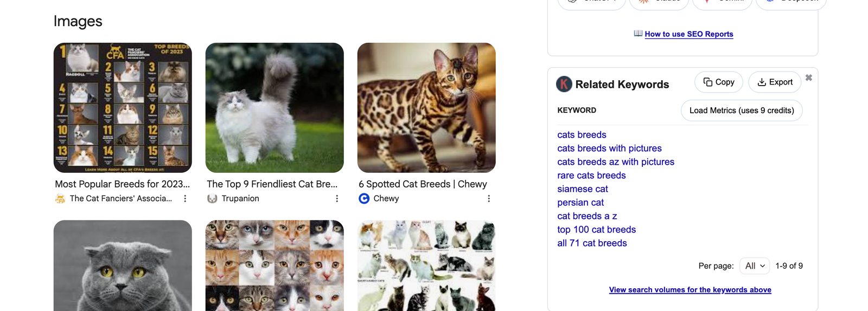Image resolution: width=868 pixels, height=311 pixels.
Task: Open 'rare cats breeds' keyword link
Action: click(591, 176)
